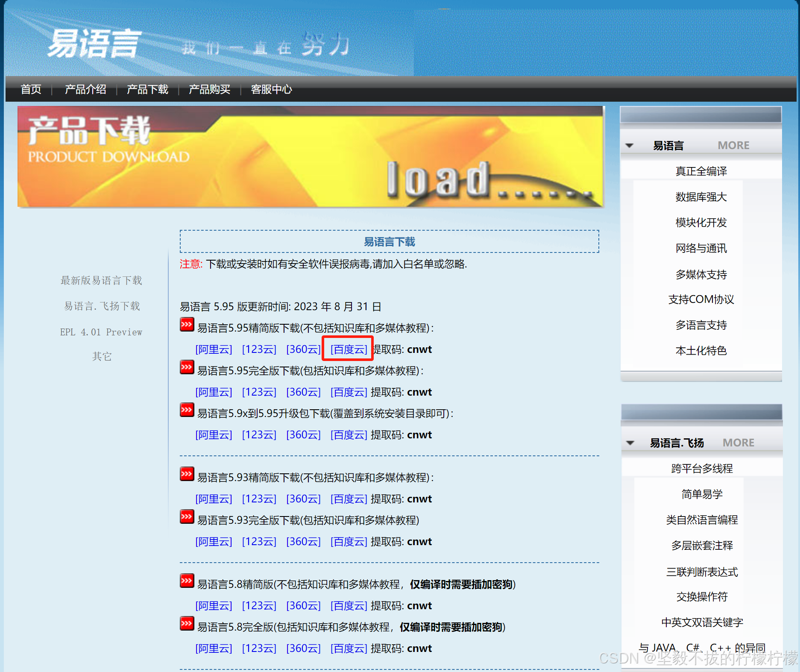Click 百度云 link for 5.95精简版
This screenshot has height=672, width=800.
point(349,349)
